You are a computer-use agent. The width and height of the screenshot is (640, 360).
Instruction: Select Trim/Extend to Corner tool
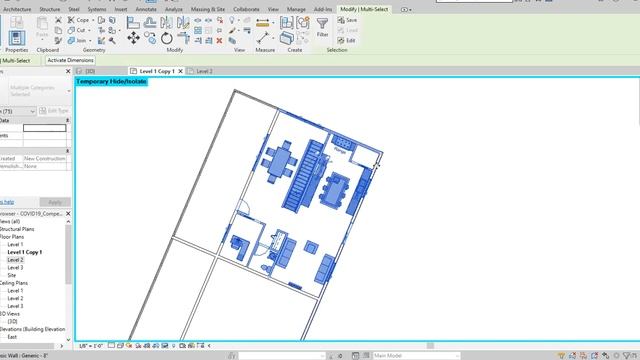[x=183, y=38]
